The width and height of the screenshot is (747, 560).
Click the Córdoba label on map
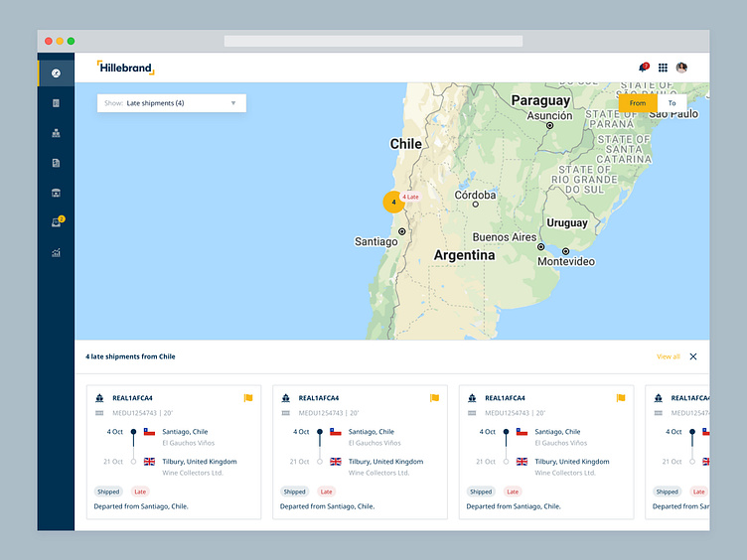[475, 195]
